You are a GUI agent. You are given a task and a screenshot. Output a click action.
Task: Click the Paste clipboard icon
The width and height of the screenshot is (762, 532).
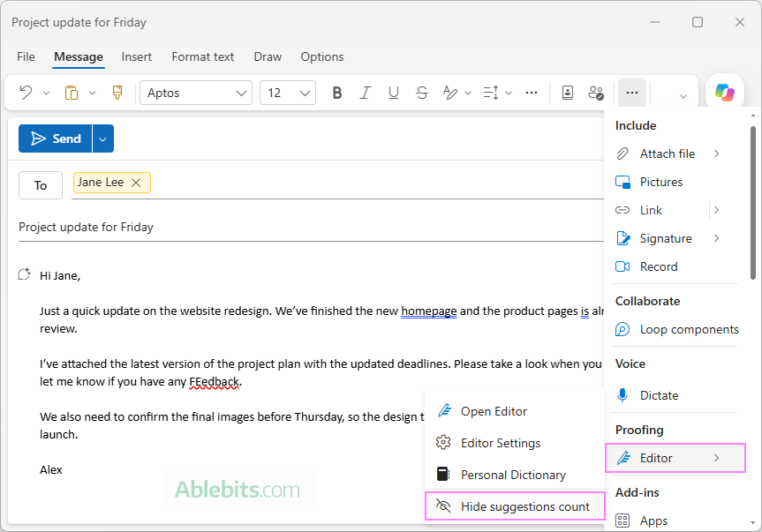tap(72, 93)
